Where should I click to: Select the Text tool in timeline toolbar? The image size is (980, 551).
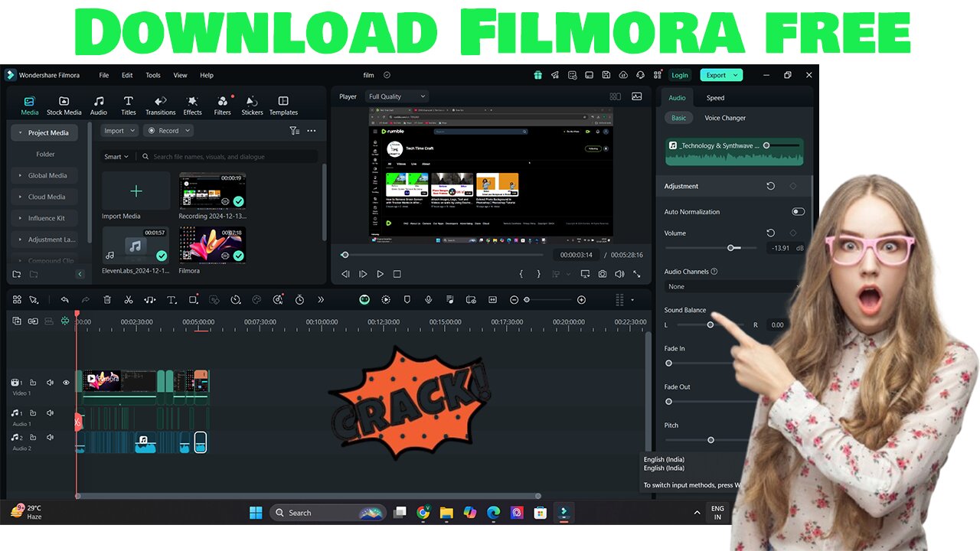click(x=171, y=300)
